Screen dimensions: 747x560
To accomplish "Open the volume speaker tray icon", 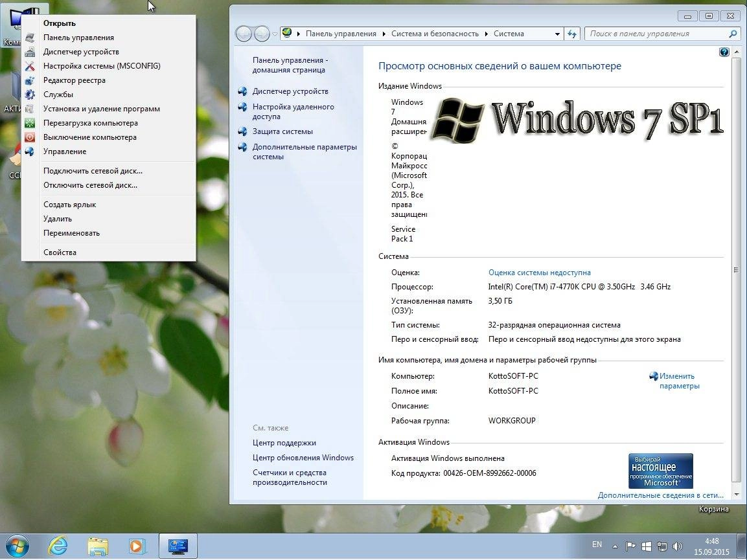I will pyautogui.click(x=678, y=546).
